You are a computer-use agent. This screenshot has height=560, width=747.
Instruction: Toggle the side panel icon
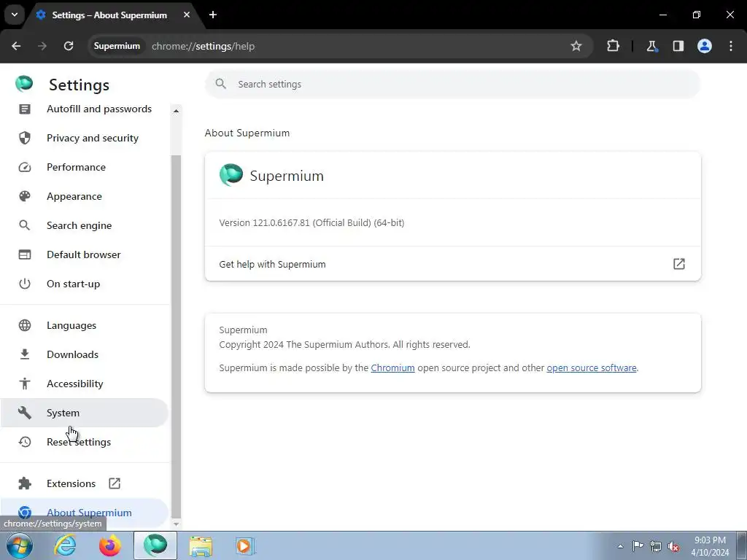click(678, 46)
